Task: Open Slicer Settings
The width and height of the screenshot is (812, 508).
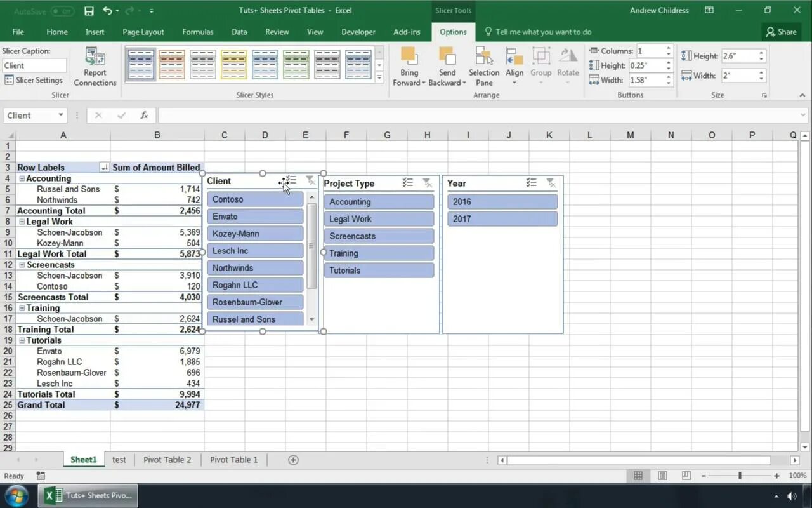Action: (x=34, y=80)
